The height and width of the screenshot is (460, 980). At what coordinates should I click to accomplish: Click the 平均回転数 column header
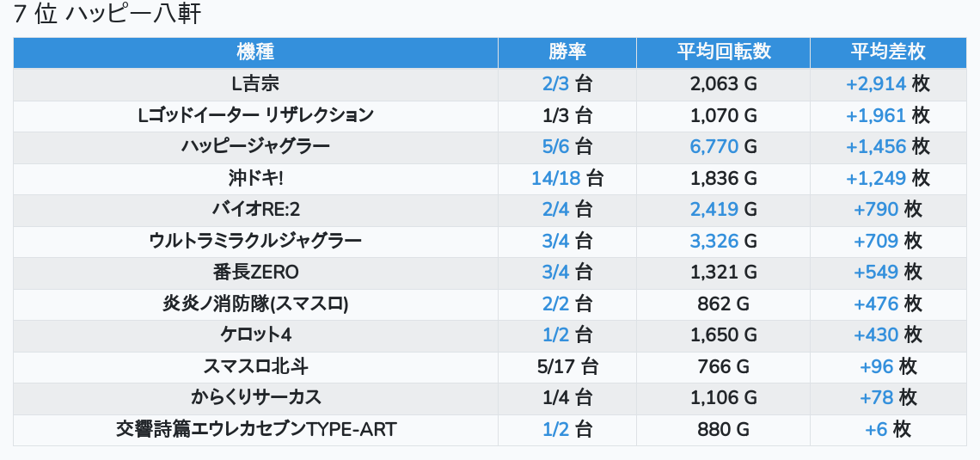(724, 52)
